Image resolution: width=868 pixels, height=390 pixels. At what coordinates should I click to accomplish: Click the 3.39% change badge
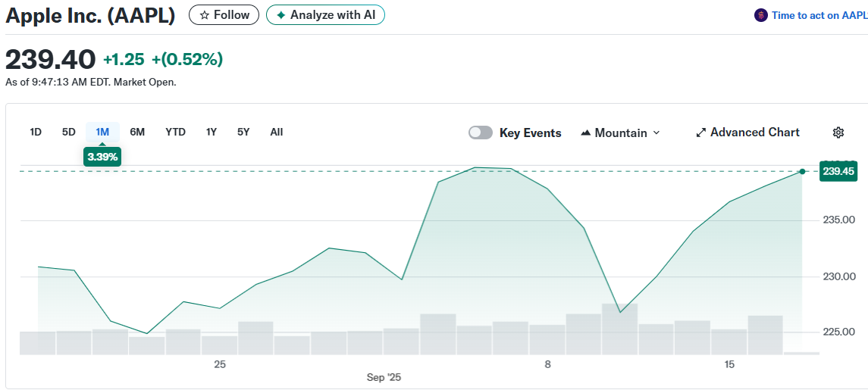[x=102, y=157]
